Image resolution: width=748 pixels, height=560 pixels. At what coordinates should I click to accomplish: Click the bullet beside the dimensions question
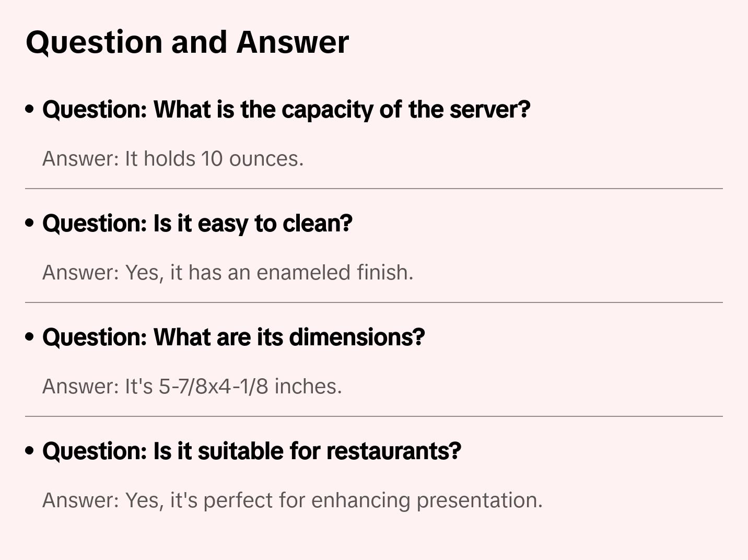(30, 337)
